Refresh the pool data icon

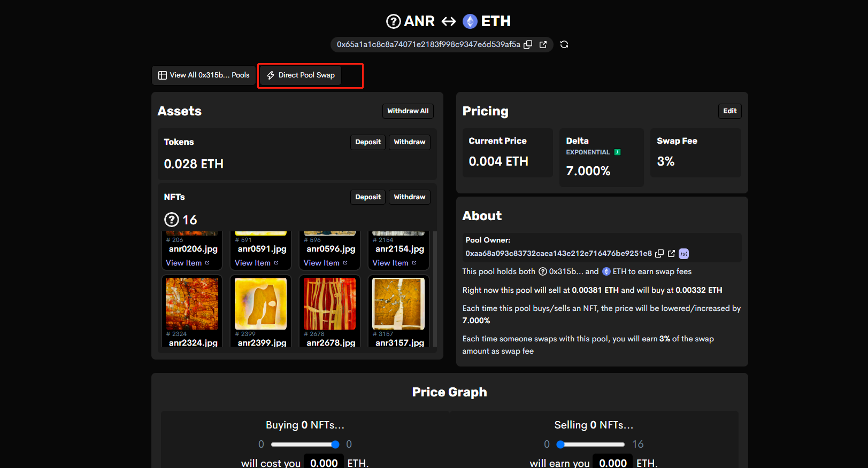click(564, 44)
